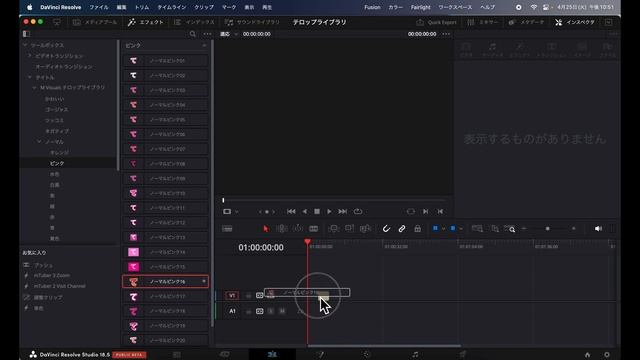Screen dimensions: 640x360
Task: Solo audio track A1 with S
Action: [x=271, y=311]
